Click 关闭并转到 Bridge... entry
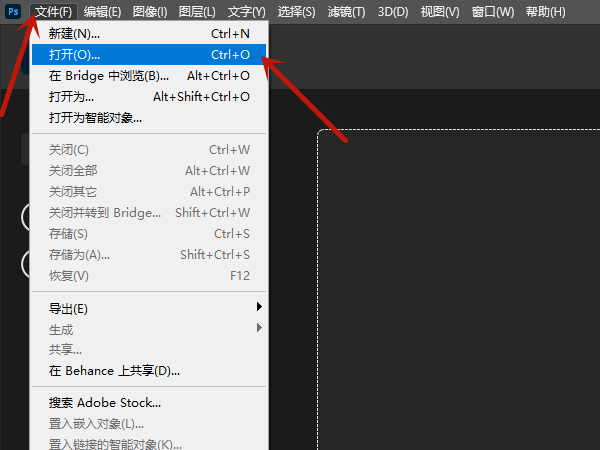The width and height of the screenshot is (600, 450). click(x=149, y=212)
